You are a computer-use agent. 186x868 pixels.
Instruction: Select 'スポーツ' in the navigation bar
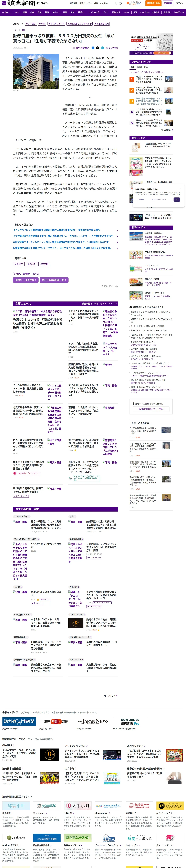tap(56, 12)
